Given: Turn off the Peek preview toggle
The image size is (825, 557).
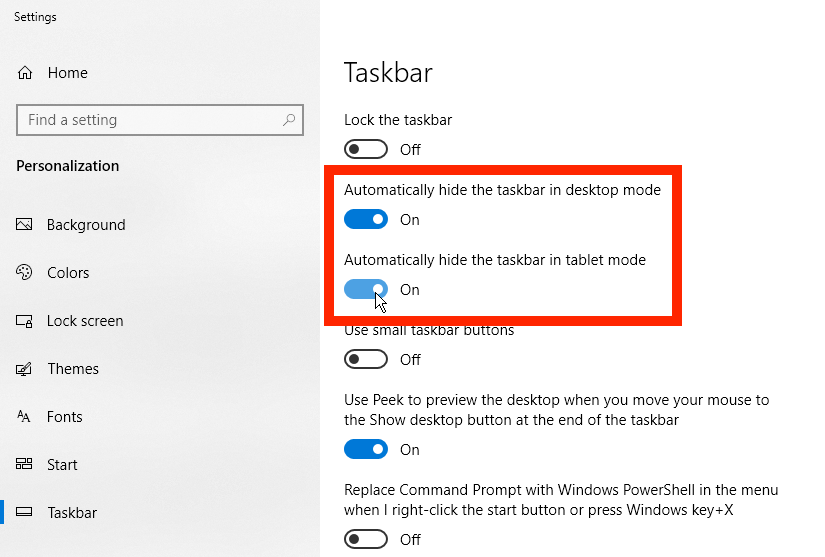Looking at the screenshot, I should coord(366,449).
